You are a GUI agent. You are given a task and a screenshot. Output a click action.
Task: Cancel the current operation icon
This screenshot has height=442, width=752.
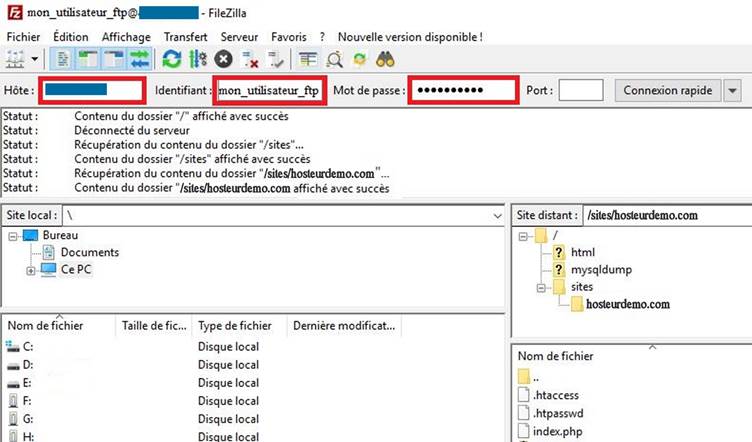[223, 59]
